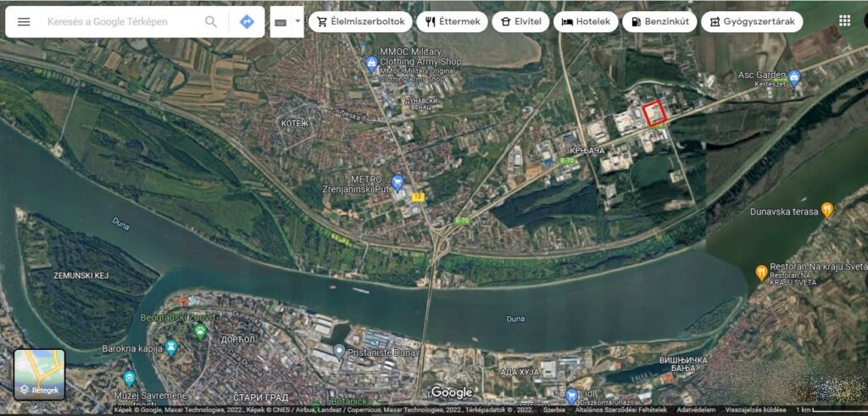This screenshot has width=868, height=416.
Task: Click the Beogradski Zoovrt green marker
Action: coord(200,330)
